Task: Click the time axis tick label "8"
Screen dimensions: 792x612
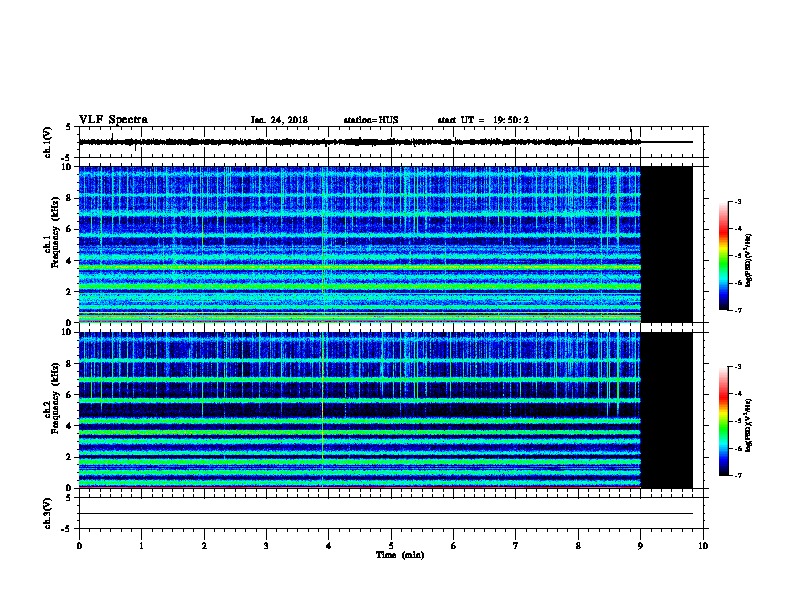Action: [578, 546]
